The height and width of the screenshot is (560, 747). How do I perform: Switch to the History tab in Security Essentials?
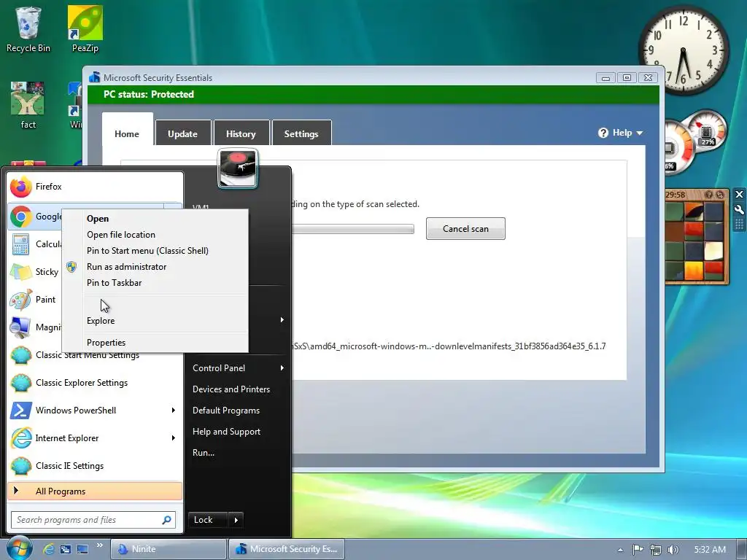click(x=241, y=133)
